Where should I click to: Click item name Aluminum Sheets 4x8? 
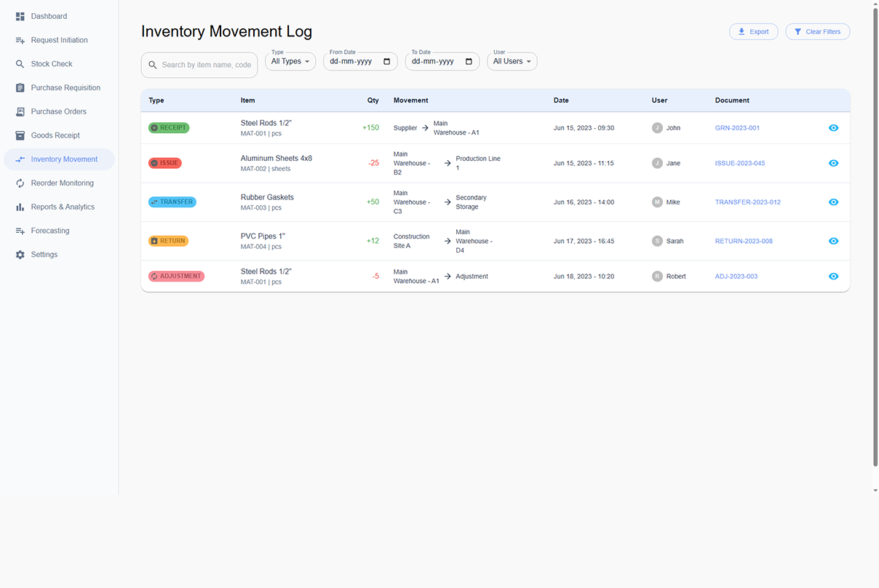pyautogui.click(x=277, y=158)
